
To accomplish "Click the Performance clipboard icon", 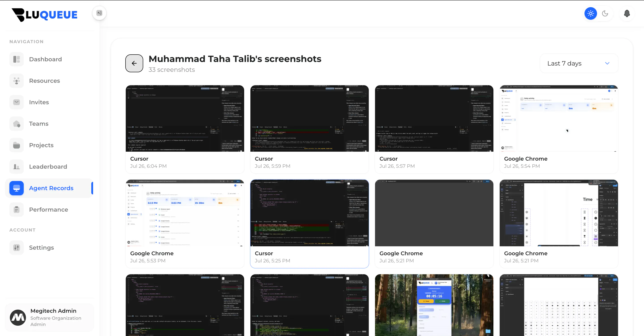I will [x=17, y=210].
